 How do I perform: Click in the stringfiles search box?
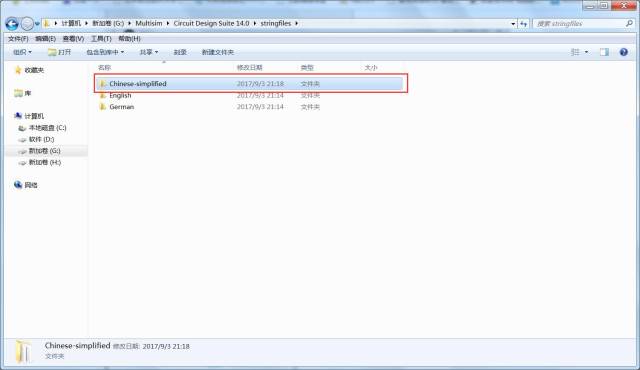580,24
